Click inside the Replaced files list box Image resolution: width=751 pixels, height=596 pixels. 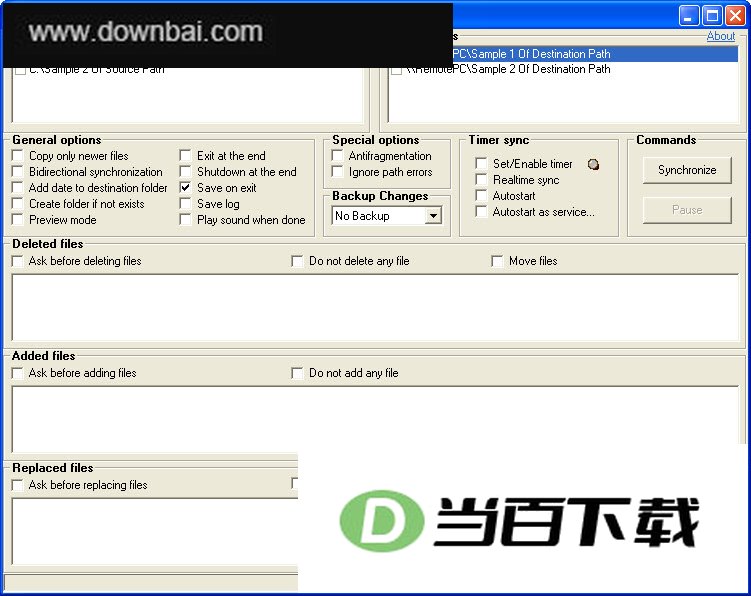155,531
